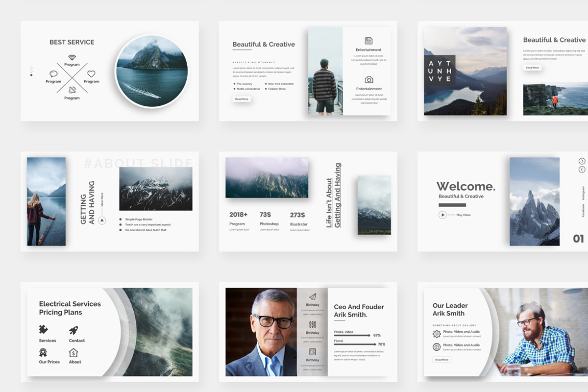Click the gear icon under Something About Gallery
588x392 pixels.
click(x=437, y=334)
